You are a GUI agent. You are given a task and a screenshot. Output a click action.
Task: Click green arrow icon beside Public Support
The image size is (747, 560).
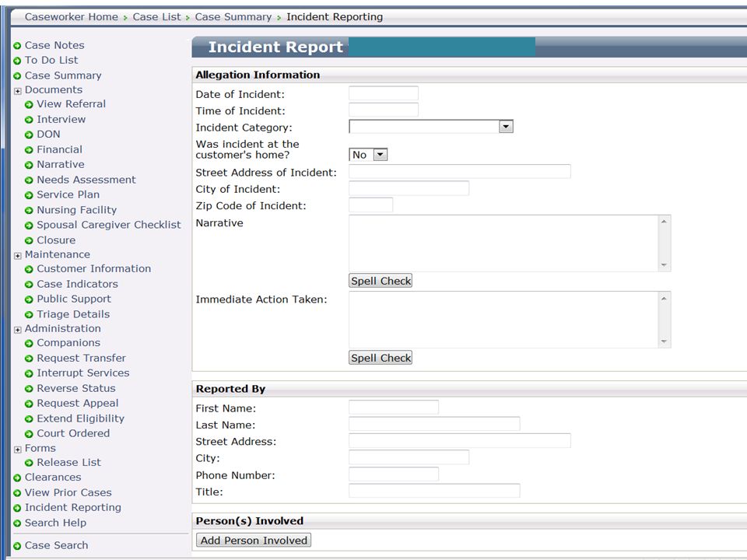[29, 299]
